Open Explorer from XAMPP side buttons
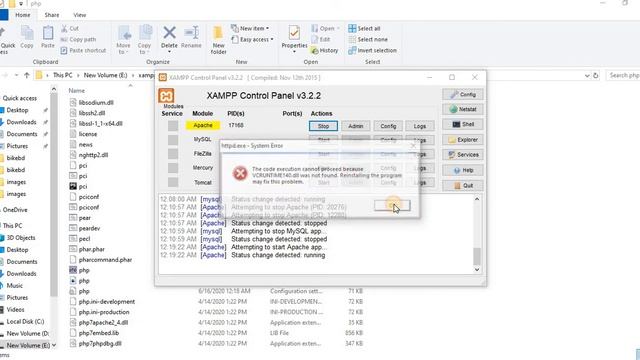The width and height of the screenshot is (640, 360). click(x=463, y=140)
